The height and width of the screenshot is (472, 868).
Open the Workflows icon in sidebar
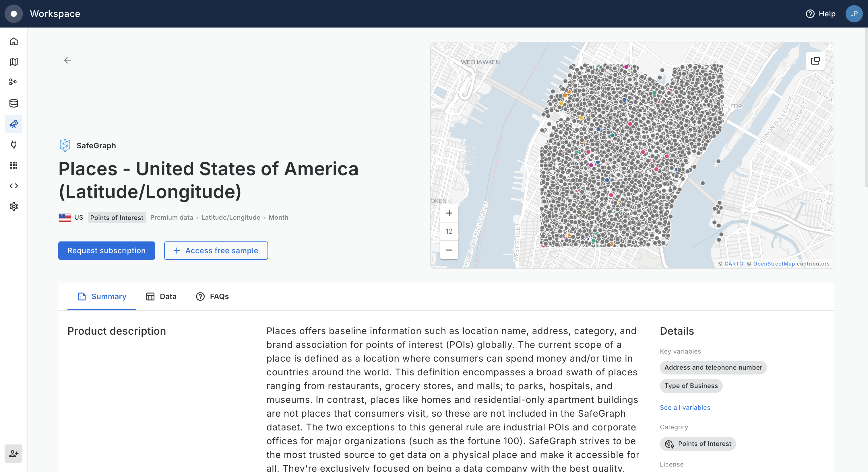[x=13, y=82]
